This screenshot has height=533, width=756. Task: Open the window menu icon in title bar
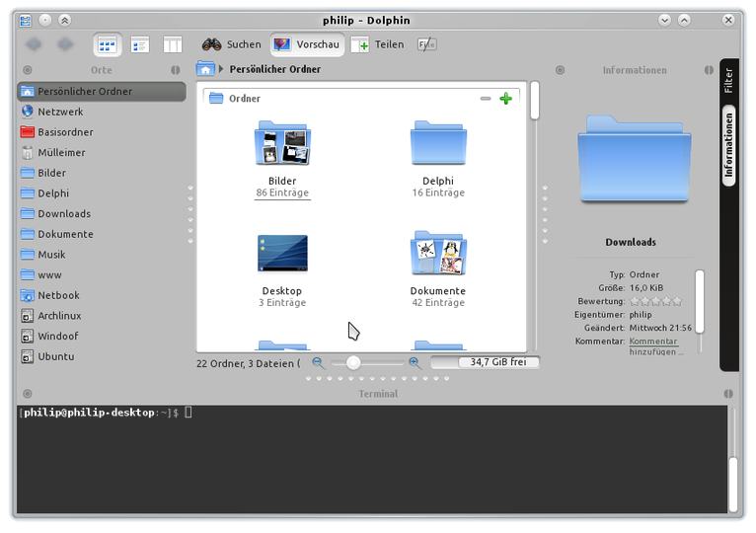(26, 21)
